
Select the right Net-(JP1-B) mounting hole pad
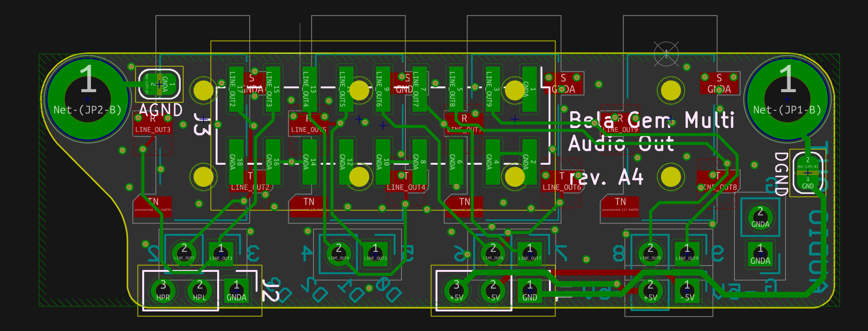point(787,99)
